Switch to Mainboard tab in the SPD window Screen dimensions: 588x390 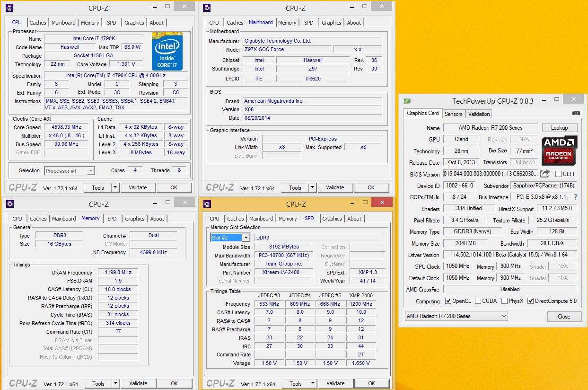tap(261, 219)
